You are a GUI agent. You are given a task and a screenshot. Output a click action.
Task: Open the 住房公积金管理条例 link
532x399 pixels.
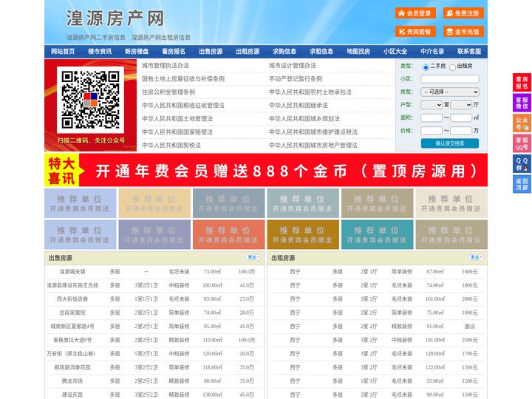[x=168, y=92]
